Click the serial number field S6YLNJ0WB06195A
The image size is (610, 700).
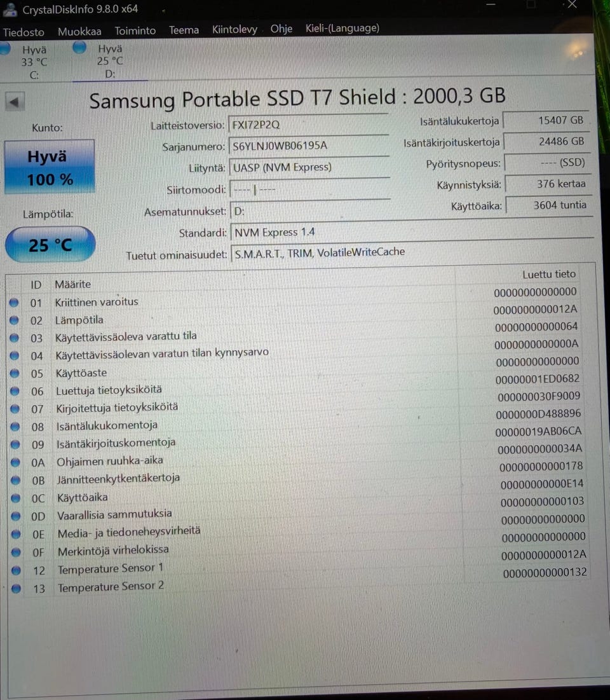pos(309,146)
